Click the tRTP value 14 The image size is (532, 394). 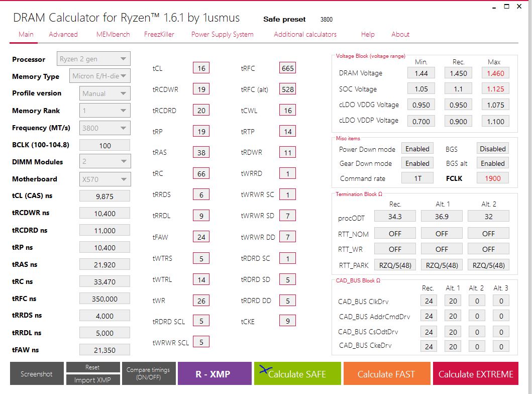(287, 131)
